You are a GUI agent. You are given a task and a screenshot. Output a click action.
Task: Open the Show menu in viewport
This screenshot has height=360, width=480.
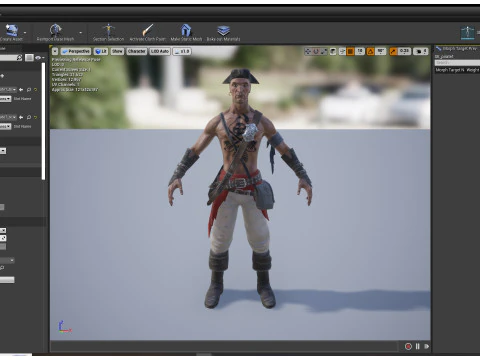click(117, 51)
